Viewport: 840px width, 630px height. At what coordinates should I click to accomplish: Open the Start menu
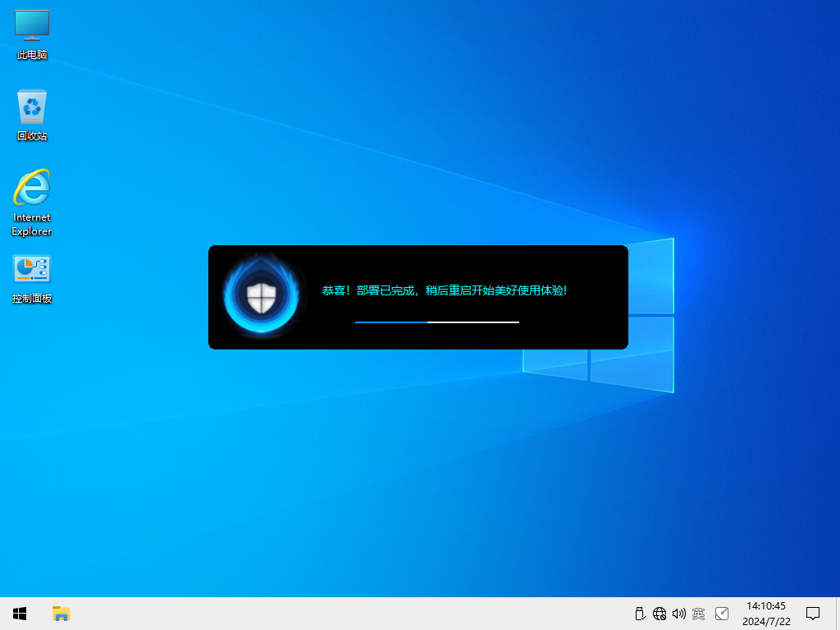(x=19, y=614)
